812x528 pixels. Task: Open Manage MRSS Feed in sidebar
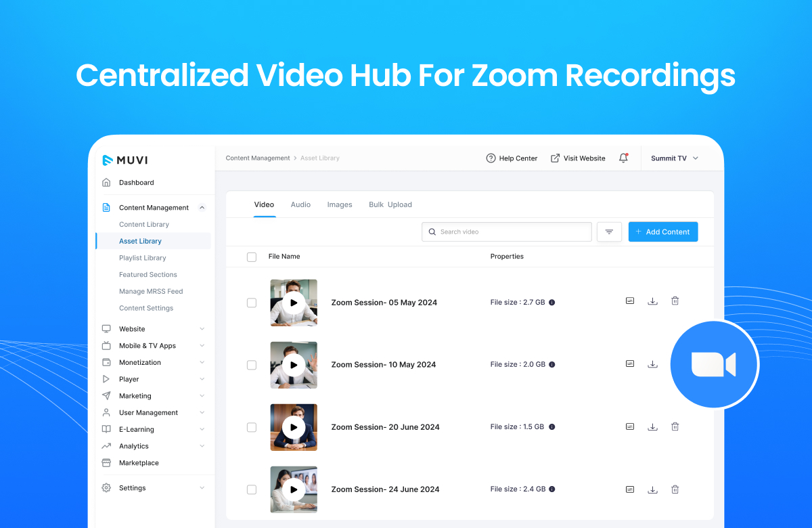(x=151, y=292)
